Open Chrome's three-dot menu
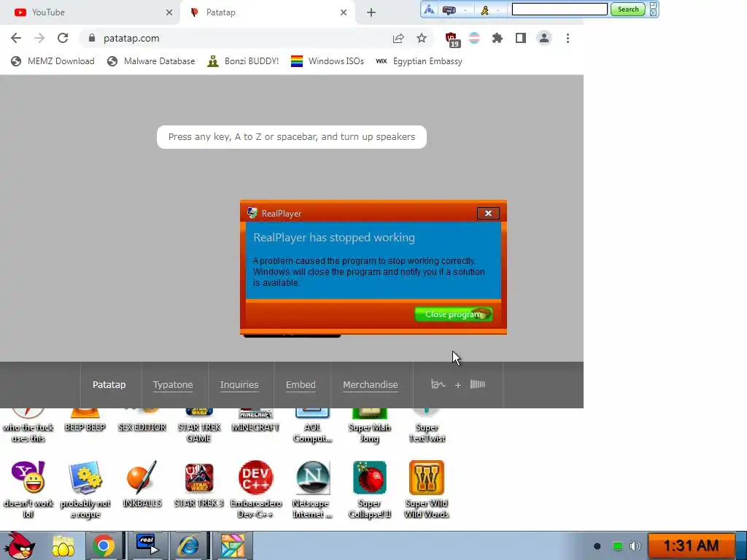Image resolution: width=747 pixels, height=560 pixels. pyautogui.click(x=568, y=38)
